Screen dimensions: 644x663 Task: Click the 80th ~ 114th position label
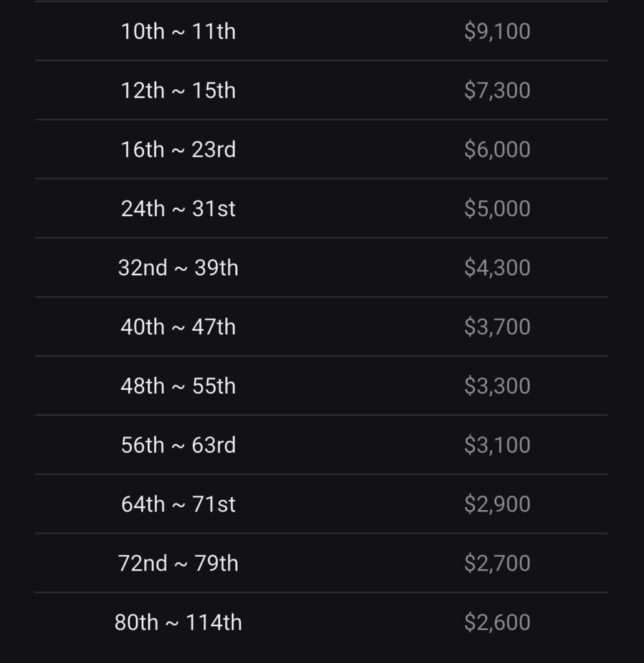178,623
